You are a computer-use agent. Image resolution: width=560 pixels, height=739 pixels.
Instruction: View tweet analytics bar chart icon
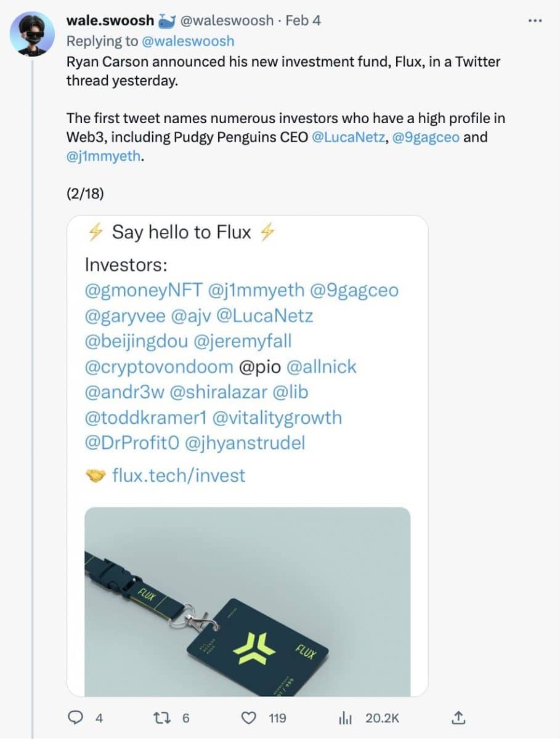point(346,718)
